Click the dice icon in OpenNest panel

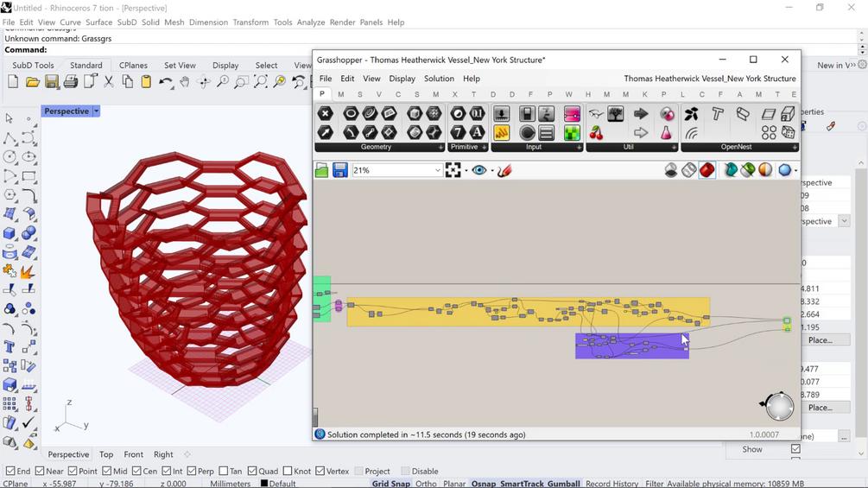pos(788,132)
